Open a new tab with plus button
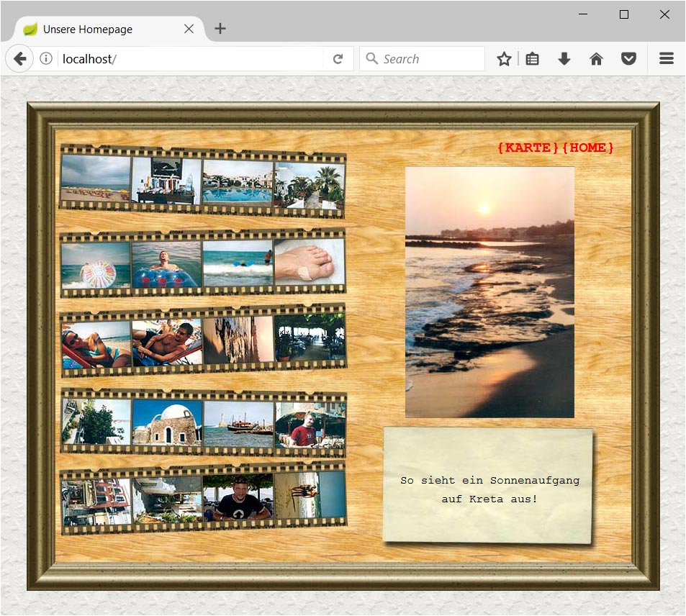Viewport: 686px width, 616px height. 220,29
